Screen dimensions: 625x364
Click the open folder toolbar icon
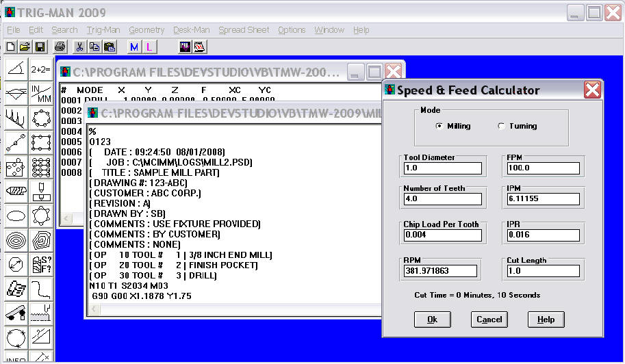pos(25,47)
